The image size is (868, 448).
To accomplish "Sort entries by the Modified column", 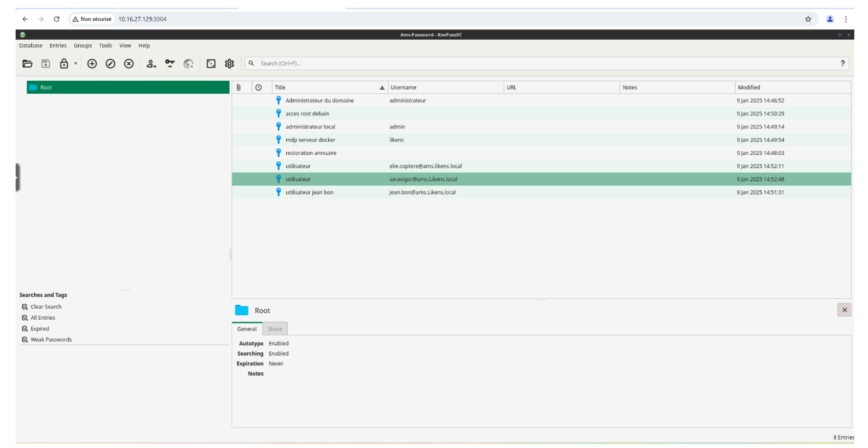I will click(748, 87).
